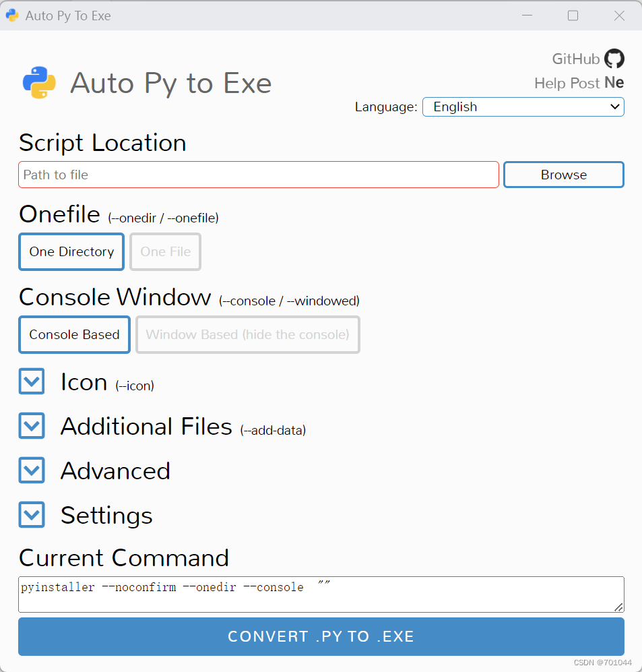The image size is (642, 672).
Task: Select the One File option
Action: [165, 251]
